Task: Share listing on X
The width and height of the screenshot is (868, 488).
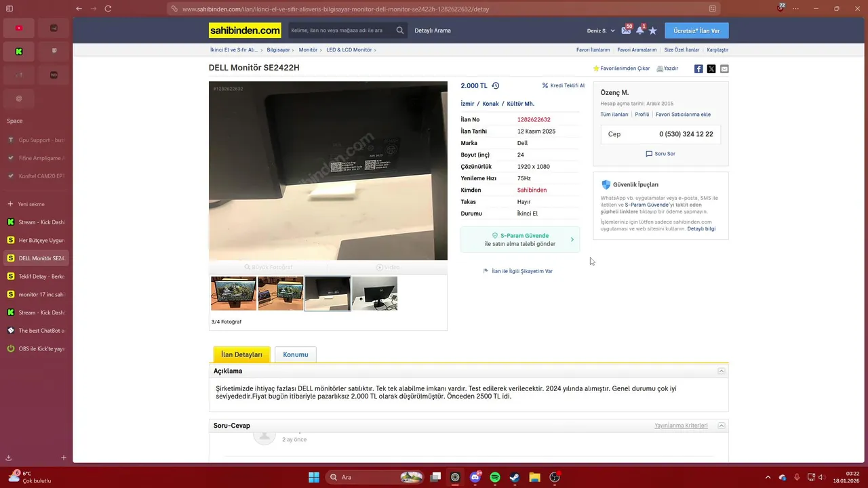Action: pyautogui.click(x=711, y=68)
